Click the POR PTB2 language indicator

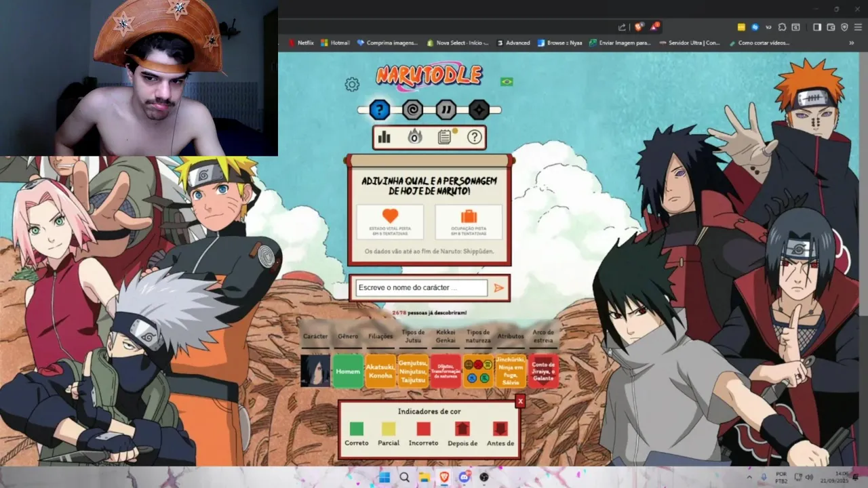[781, 477]
